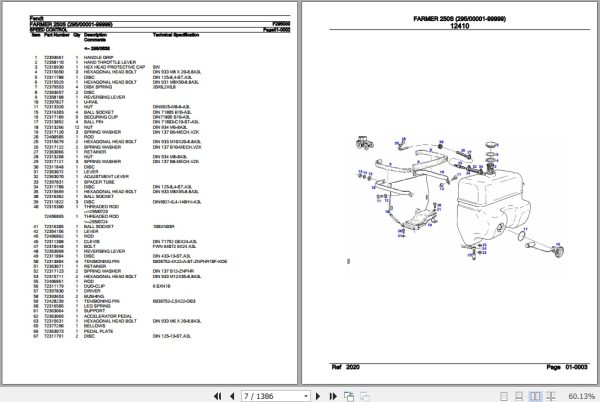Click the 60.13% zoom level
The height and width of the screenshot is (402, 600).
tap(581, 396)
